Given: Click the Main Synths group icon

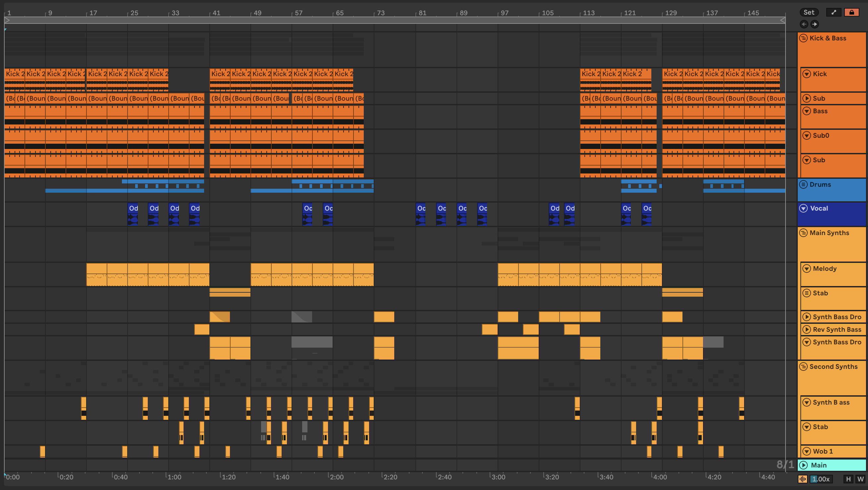Looking at the screenshot, I should click(x=804, y=233).
